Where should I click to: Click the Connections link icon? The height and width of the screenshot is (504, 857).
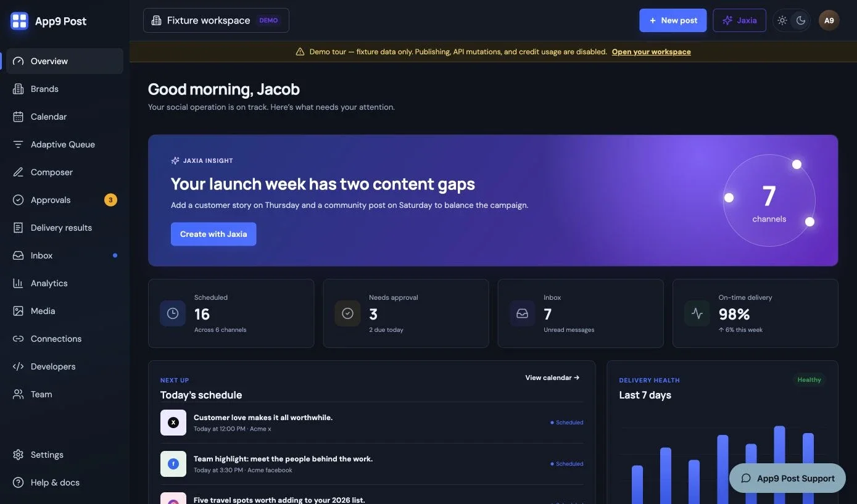[19, 339]
